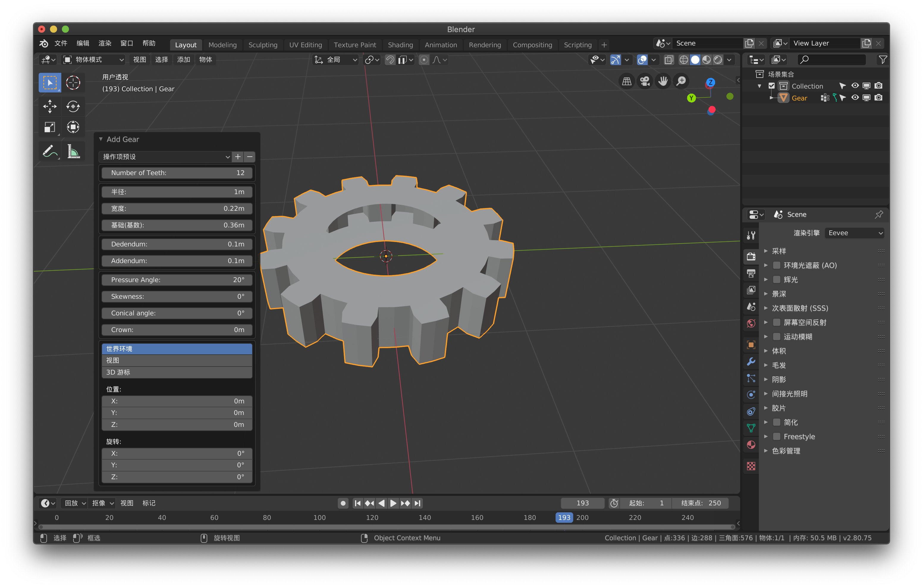Expand the 采样 sampling section
923x588 pixels.
[766, 251]
